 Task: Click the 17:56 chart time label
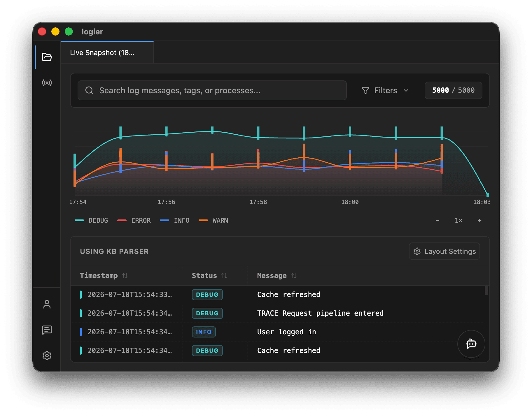tap(167, 202)
